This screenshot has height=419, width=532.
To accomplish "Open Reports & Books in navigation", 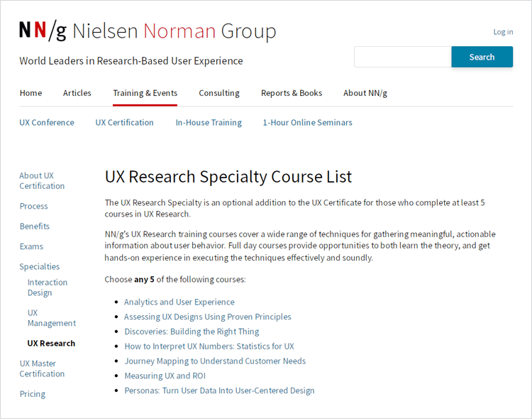I will (x=292, y=93).
